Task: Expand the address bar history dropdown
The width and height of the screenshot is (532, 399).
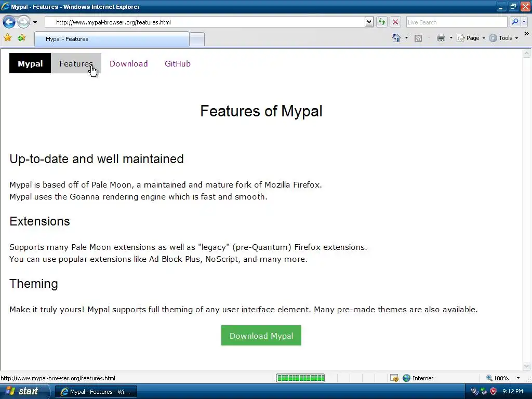Action: (369, 22)
